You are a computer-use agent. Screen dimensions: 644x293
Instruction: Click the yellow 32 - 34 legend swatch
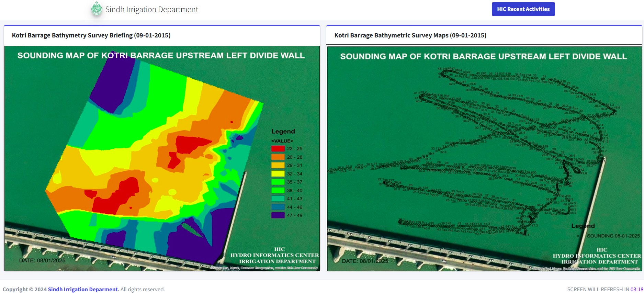tap(278, 174)
